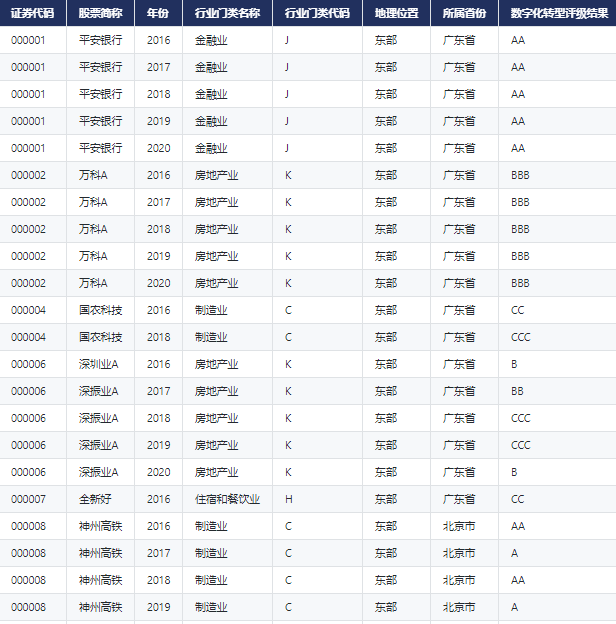Click the 所属省份 column header
Screen dimensions: 616x624
tap(464, 13)
